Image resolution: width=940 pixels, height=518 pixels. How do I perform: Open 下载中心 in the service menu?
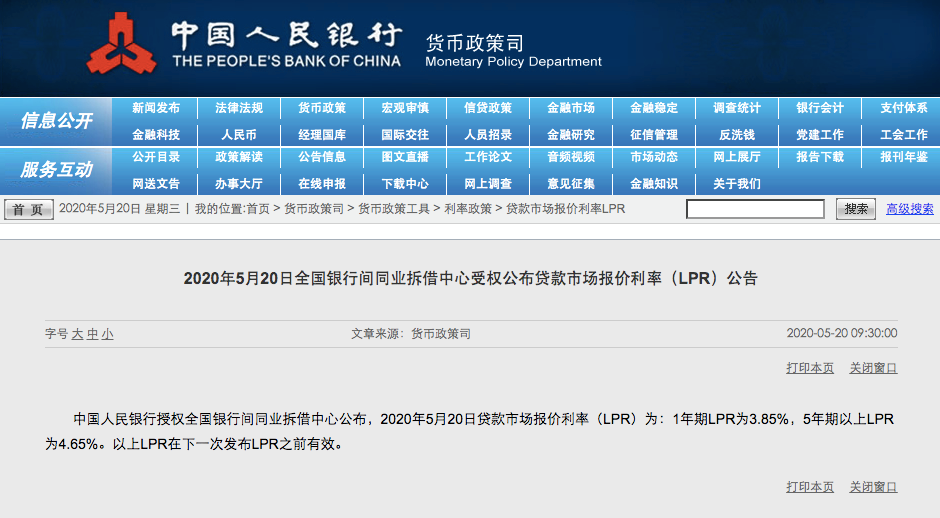405,183
